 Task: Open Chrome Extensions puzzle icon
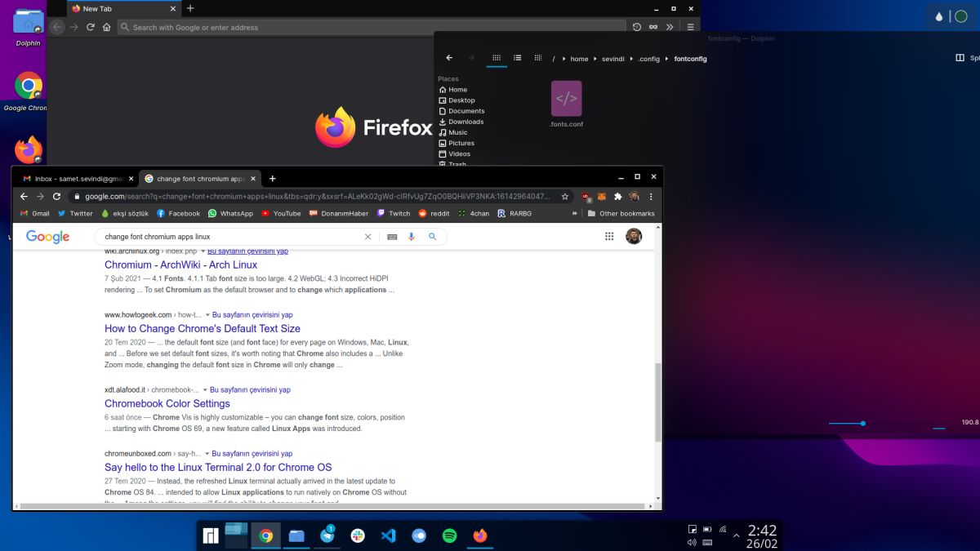point(618,196)
